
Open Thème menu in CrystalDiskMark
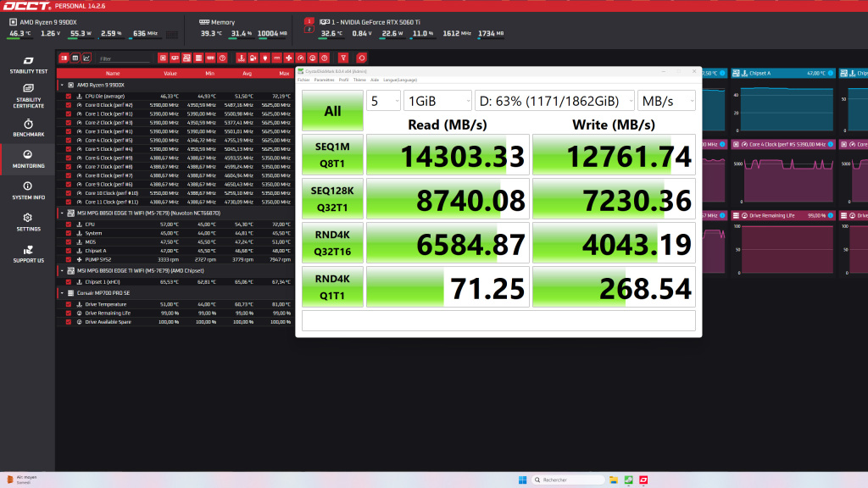[x=359, y=80]
